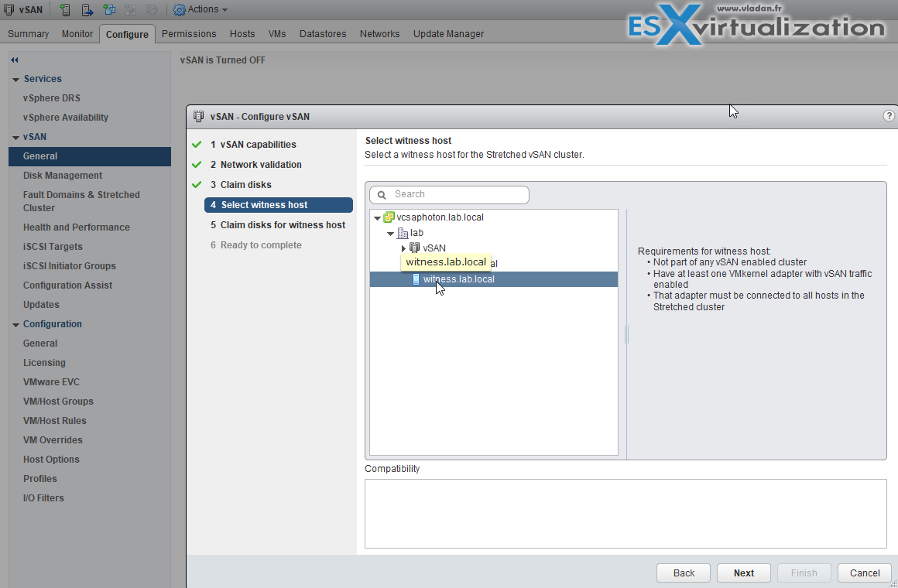The image size is (898, 588).
Task: Click the Move Hosts into Cluster icon
Action: click(87, 10)
